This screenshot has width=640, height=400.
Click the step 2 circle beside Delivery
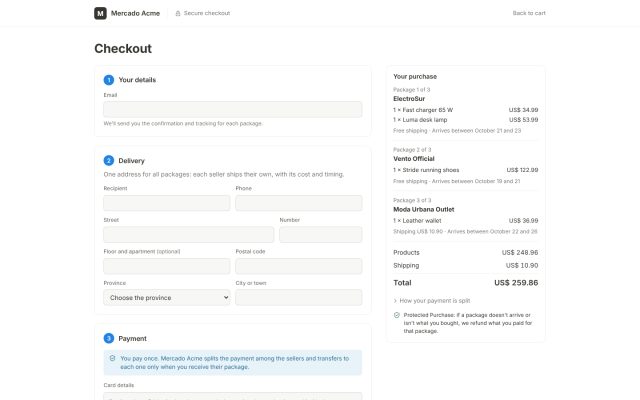coord(109,161)
